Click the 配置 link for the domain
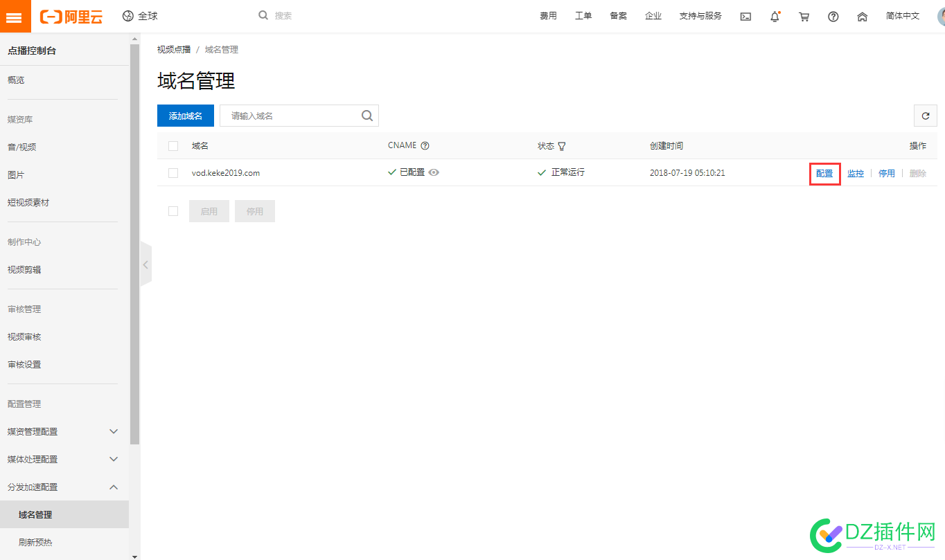945x560 pixels. click(x=824, y=174)
